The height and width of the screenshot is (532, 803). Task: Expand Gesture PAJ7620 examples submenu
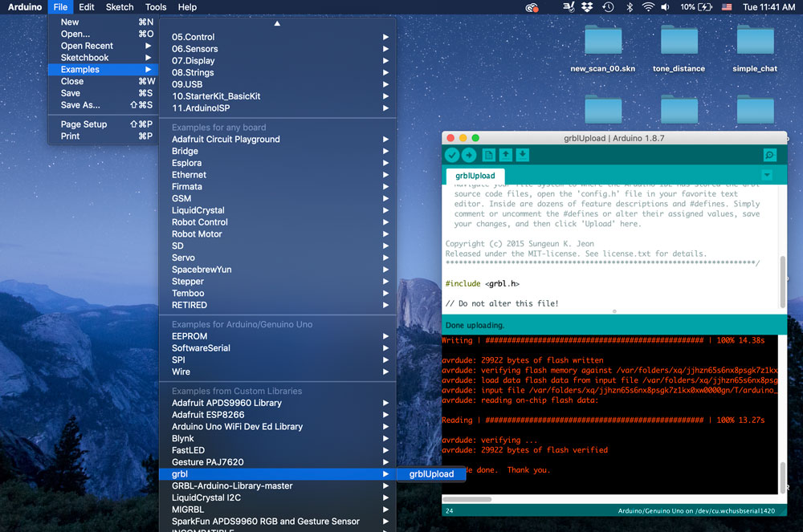tap(278, 462)
